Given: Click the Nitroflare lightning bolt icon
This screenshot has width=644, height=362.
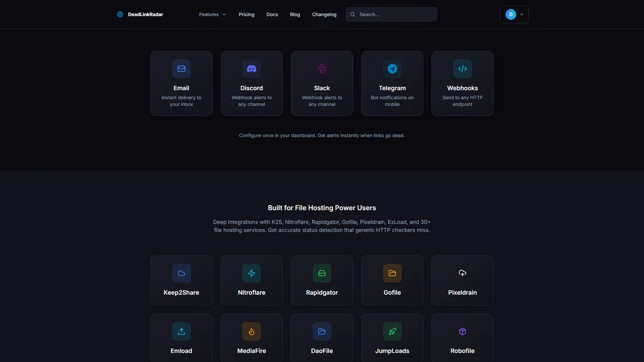Looking at the screenshot, I should click(252, 273).
